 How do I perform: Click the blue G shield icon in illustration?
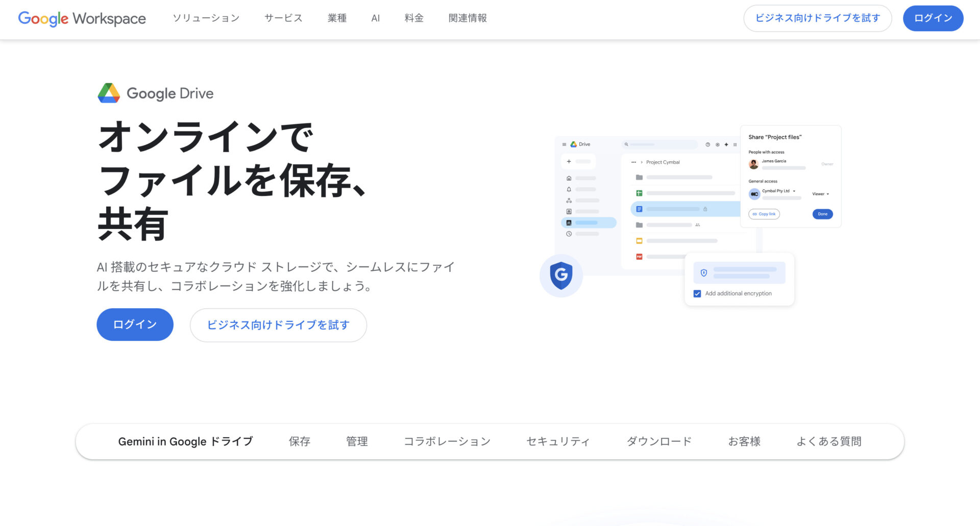(561, 275)
